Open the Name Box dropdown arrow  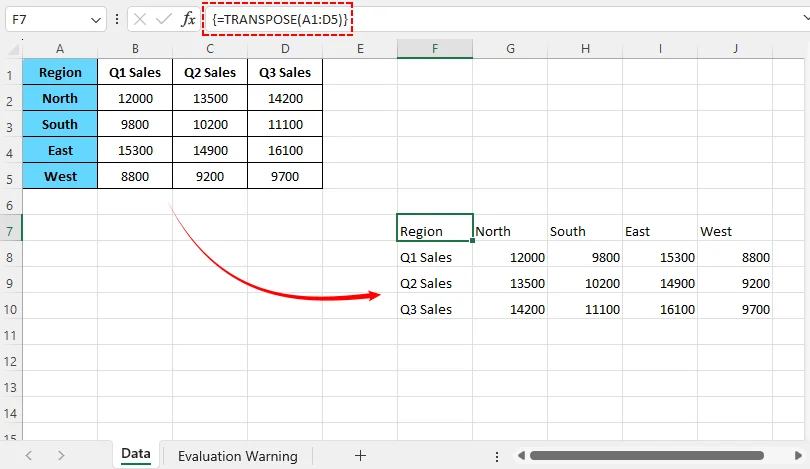96,20
